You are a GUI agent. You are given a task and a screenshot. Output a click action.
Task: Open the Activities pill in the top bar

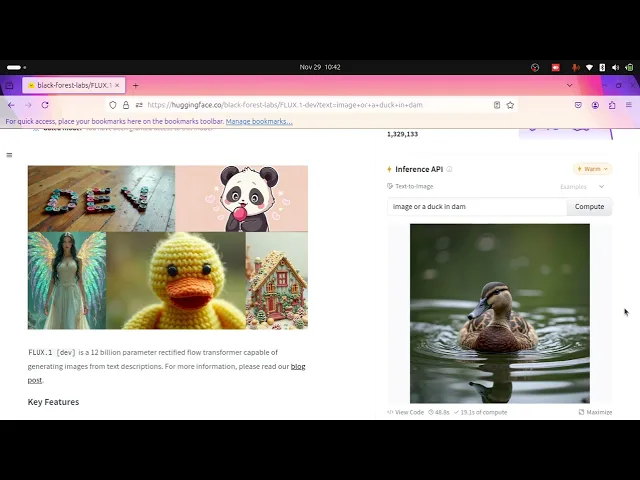(16, 67)
